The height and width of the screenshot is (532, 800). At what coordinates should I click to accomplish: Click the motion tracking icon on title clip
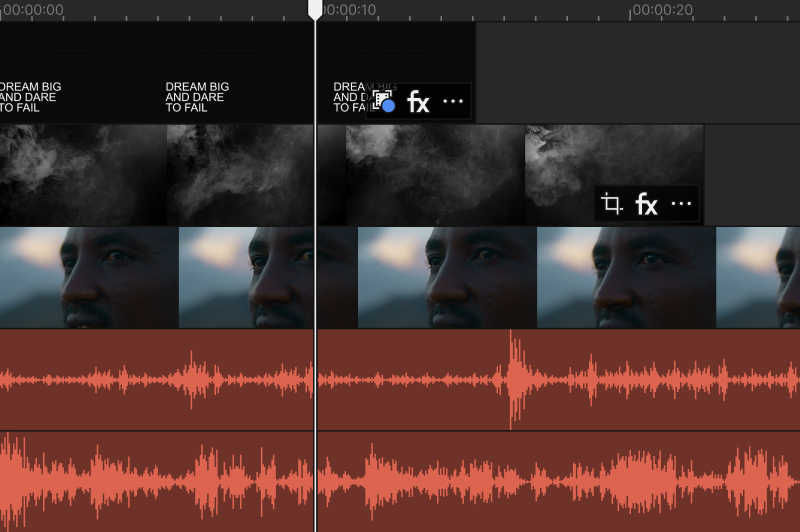(x=383, y=102)
